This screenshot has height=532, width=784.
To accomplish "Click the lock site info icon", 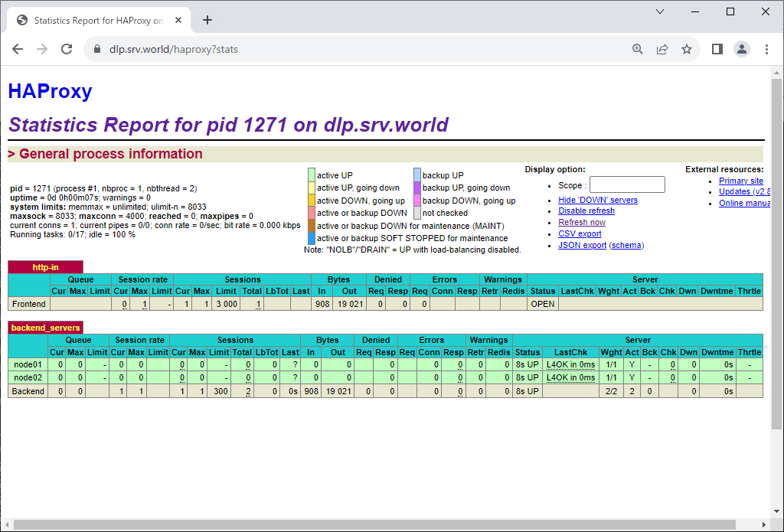I will 97,50.
